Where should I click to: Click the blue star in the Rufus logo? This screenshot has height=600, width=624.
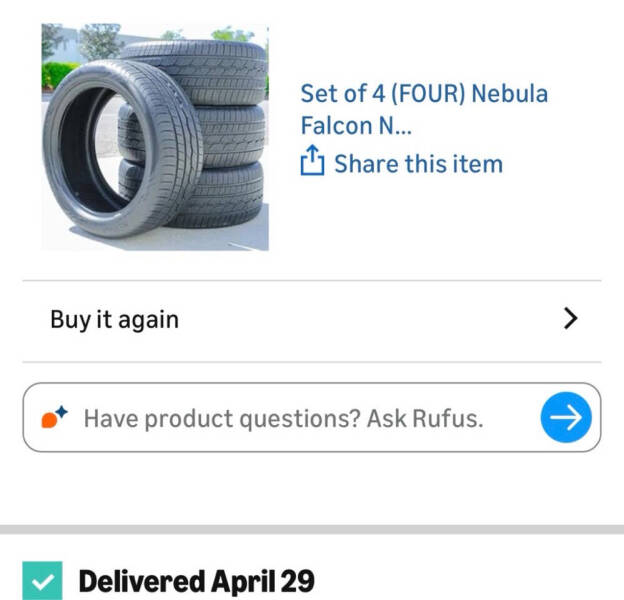pyautogui.click(x=62, y=411)
